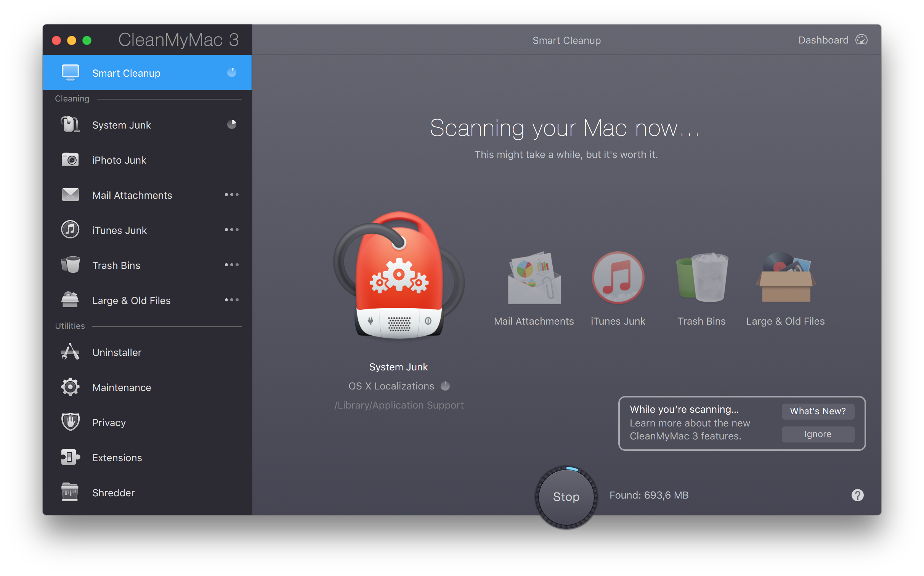924x576 pixels.
Task: Click the Large & Old Files box icon in scan area
Action: (x=786, y=278)
